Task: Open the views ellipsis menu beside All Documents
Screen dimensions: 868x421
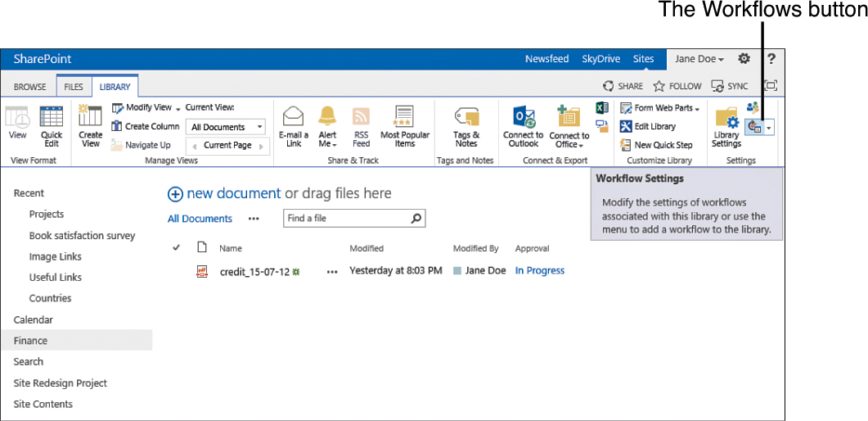Action: tap(254, 219)
